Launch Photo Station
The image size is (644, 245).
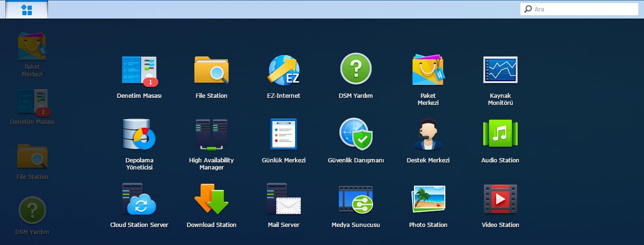pyautogui.click(x=428, y=199)
